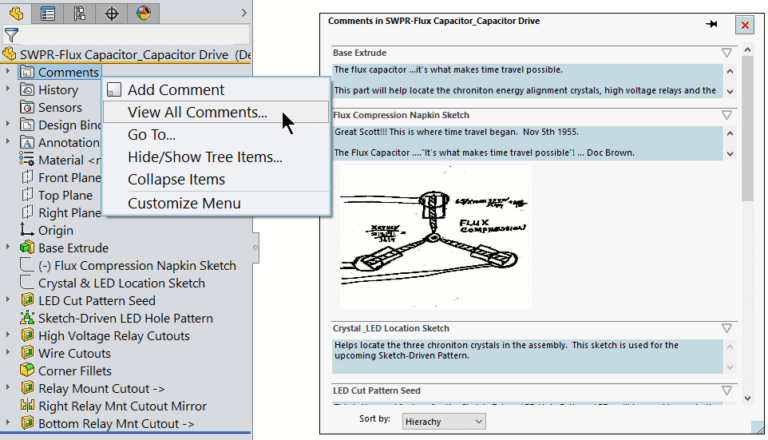
Task: Select the Sketch-Driven LED Hole Pattern icon
Action: [28, 318]
